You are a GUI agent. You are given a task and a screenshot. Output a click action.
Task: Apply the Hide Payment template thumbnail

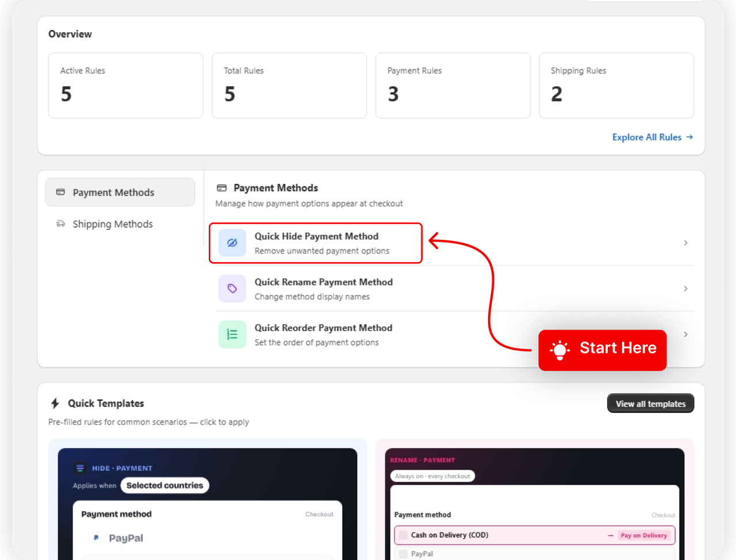pyautogui.click(x=208, y=504)
